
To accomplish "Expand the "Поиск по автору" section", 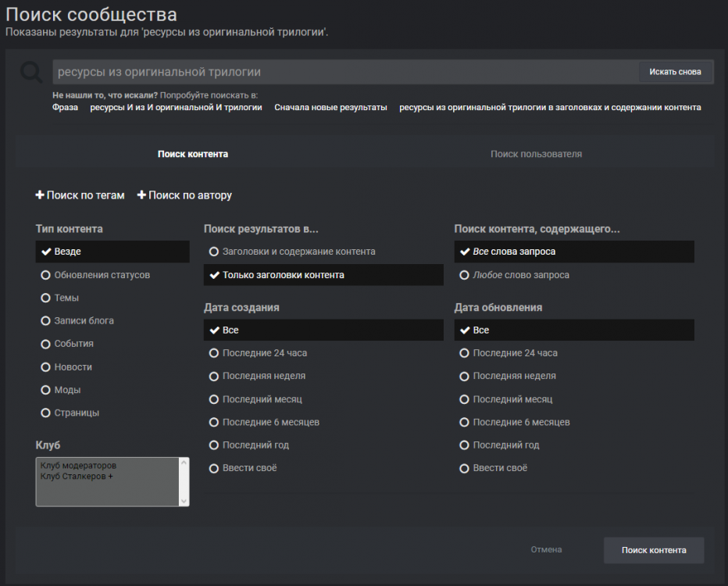I will [184, 195].
